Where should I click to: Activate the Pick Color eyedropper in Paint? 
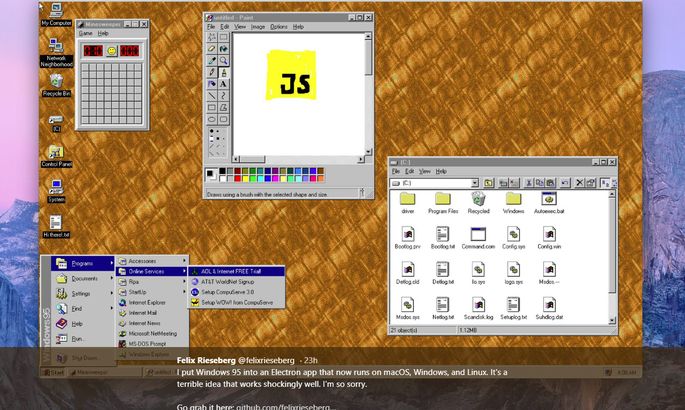(212, 61)
